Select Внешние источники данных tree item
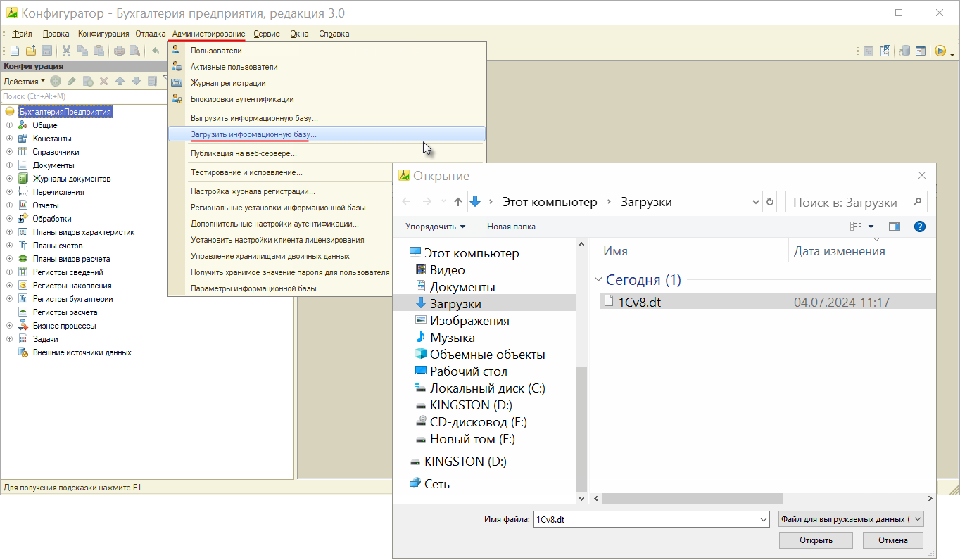 (82, 352)
